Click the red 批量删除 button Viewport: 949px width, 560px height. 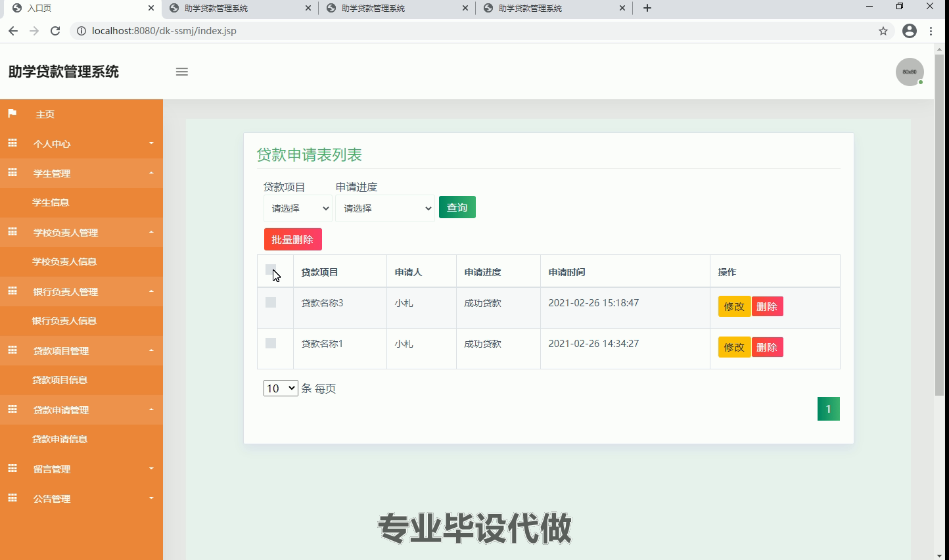click(293, 239)
